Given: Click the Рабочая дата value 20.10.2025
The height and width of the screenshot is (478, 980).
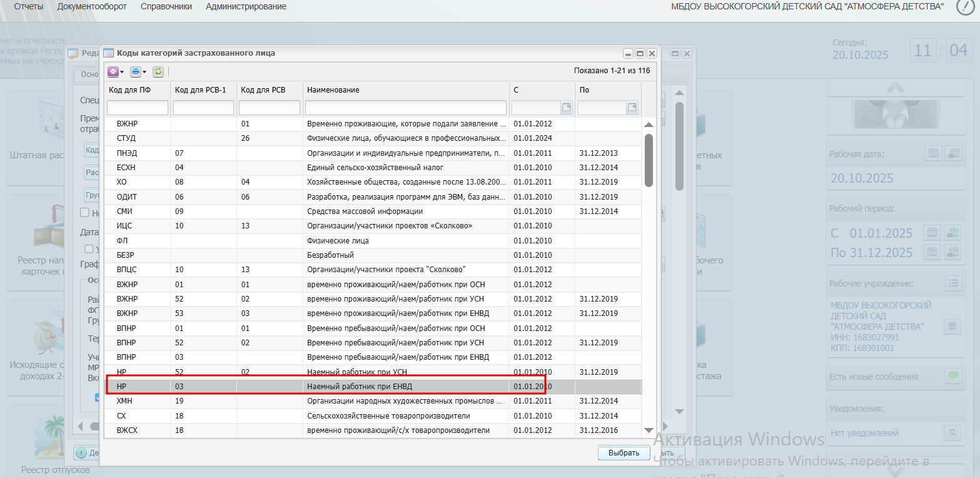Looking at the screenshot, I should 862,178.
